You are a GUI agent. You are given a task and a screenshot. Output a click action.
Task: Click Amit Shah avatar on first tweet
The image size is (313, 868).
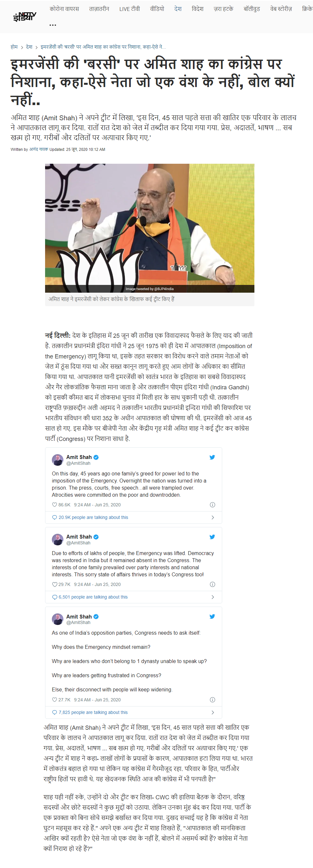(x=58, y=460)
